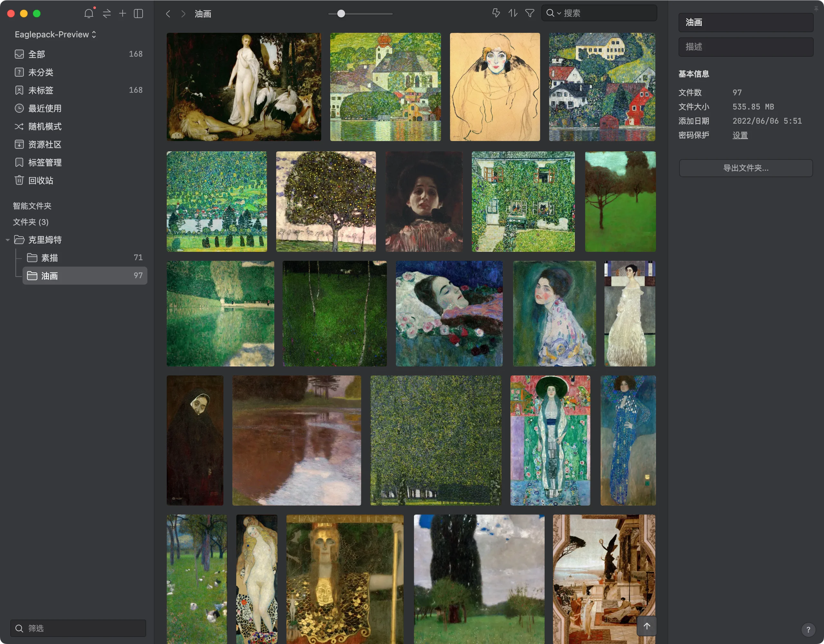Viewport: 824px width, 644px height.
Task: Select the church by the lake painting
Action: pyautogui.click(x=385, y=87)
